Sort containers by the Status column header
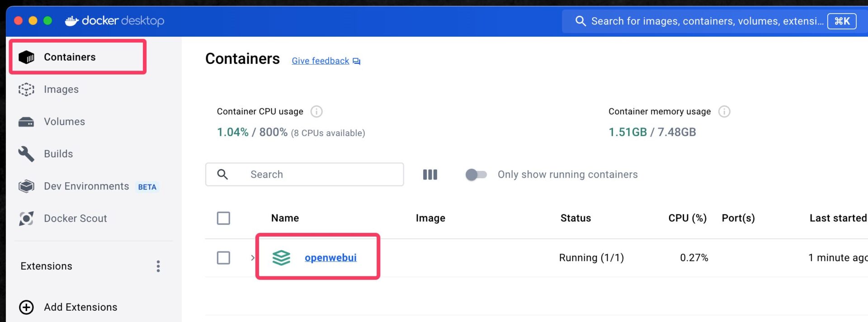Screen dimensions: 868x322 (x=575, y=218)
